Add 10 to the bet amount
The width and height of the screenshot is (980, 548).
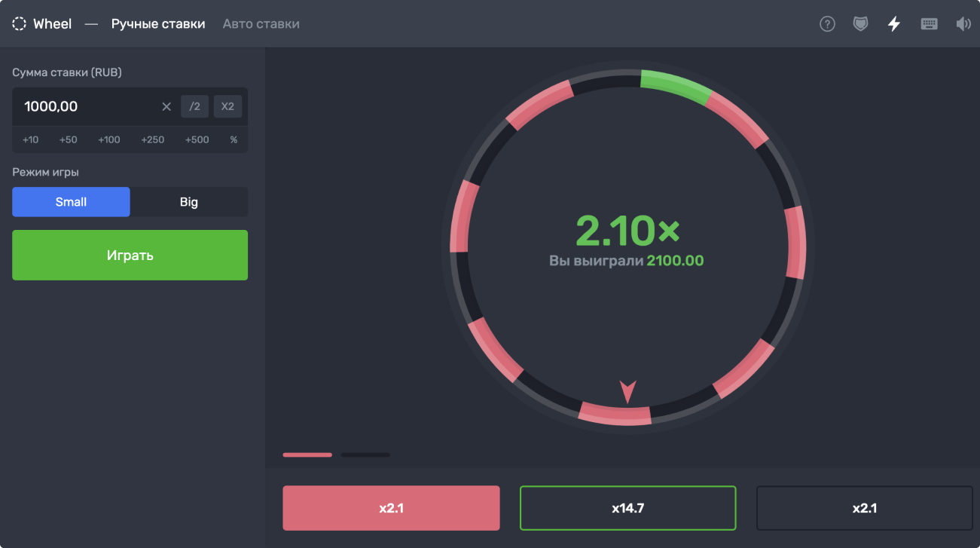[x=30, y=139]
